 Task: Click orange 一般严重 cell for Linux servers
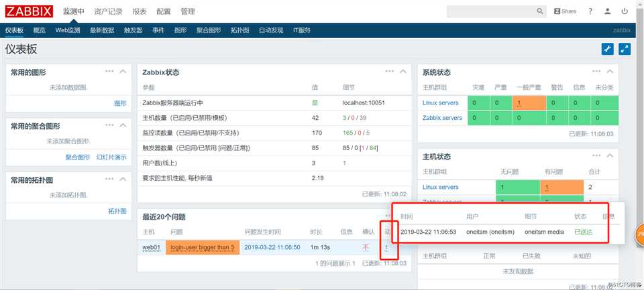coord(529,103)
